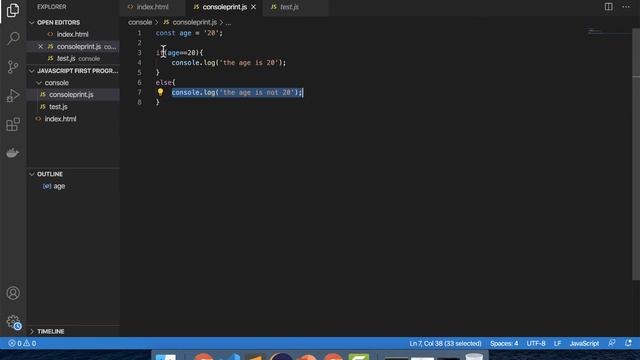Change indentation via Spaces: 4

pyautogui.click(x=504, y=343)
